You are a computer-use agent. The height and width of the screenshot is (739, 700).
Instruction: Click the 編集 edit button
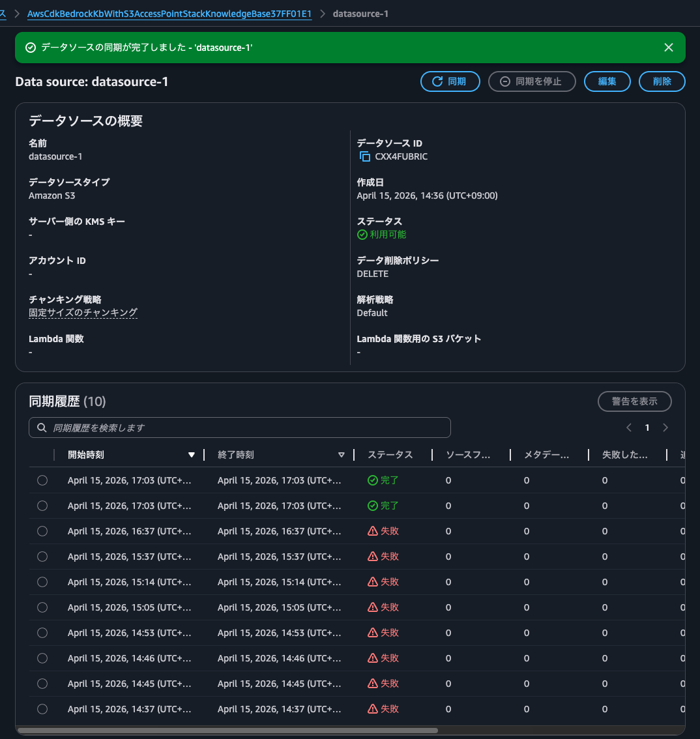click(x=607, y=81)
